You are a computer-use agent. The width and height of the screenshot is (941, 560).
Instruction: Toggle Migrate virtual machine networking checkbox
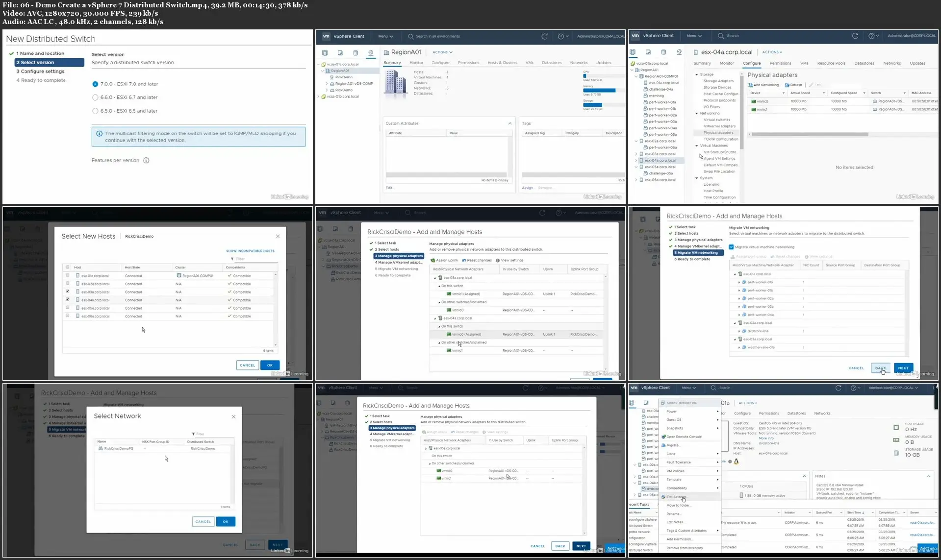coord(731,247)
